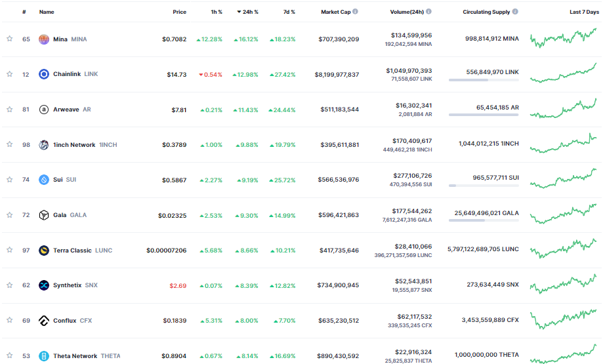Click Chainlink 1h change 0.54%
The height and width of the screenshot is (364, 603).
[211, 75]
